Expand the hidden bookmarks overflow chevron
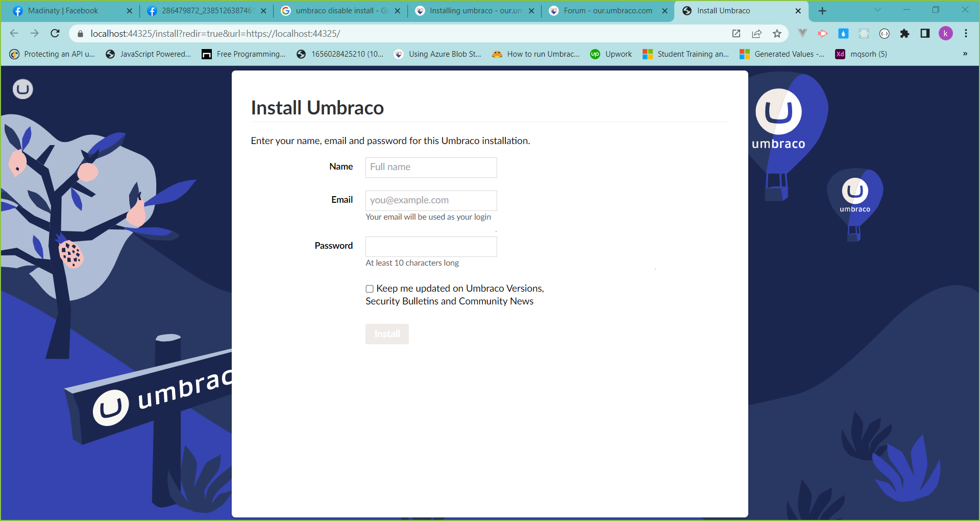 (x=965, y=54)
